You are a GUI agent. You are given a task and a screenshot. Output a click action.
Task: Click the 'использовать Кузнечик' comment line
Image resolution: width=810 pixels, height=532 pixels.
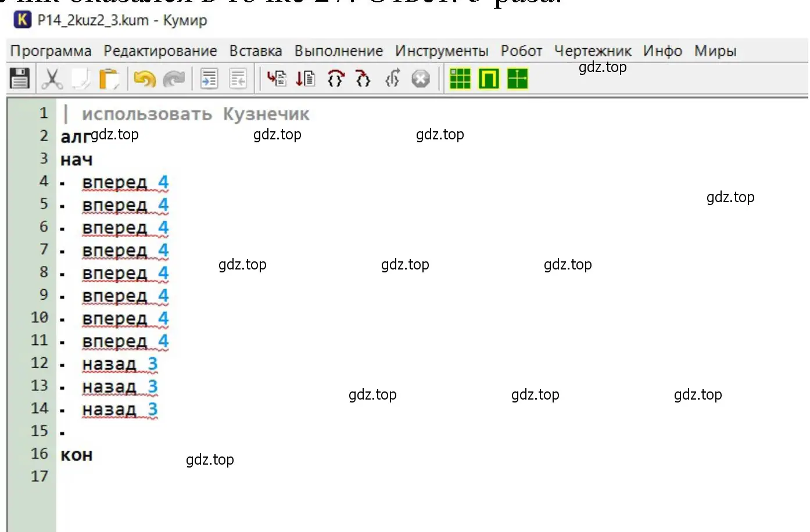click(x=195, y=114)
